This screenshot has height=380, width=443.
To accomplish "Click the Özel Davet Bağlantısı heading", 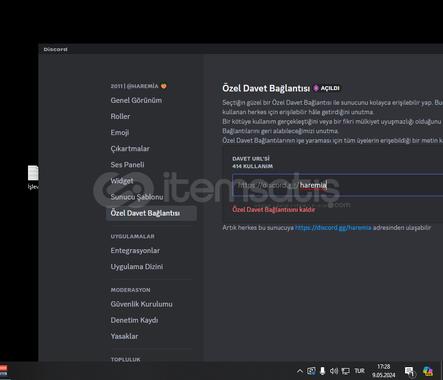I will (266, 88).
